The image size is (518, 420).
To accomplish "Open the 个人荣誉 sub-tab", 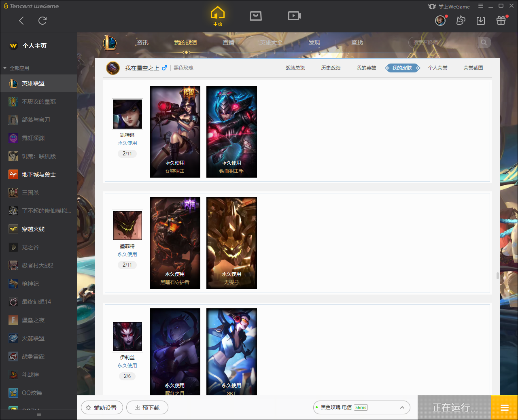I will pyautogui.click(x=437, y=68).
